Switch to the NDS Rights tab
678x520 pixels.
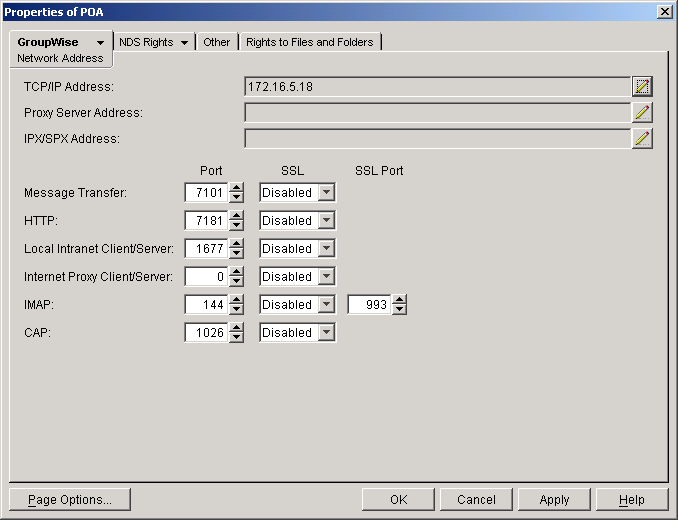pyautogui.click(x=146, y=42)
